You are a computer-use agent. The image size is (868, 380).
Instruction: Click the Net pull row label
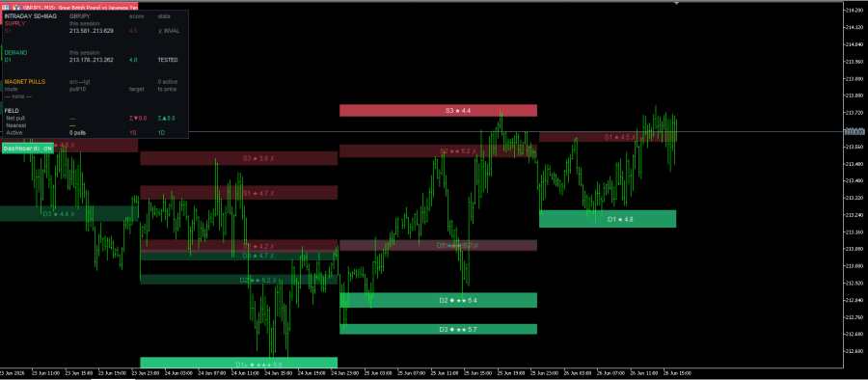(x=15, y=118)
